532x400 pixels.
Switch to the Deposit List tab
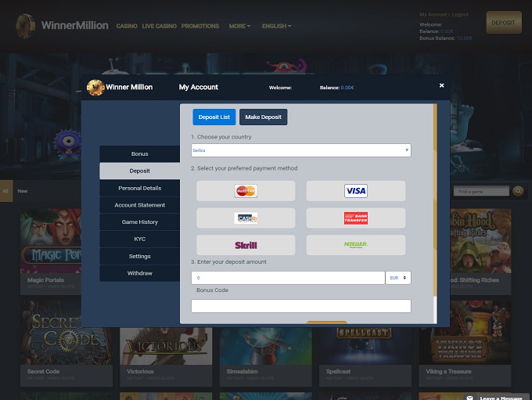coord(214,117)
